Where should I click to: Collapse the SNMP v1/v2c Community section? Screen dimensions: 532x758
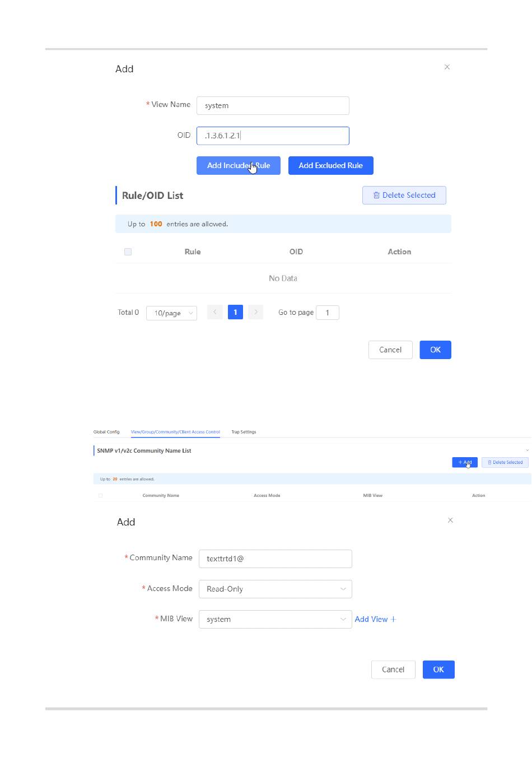[527, 450]
